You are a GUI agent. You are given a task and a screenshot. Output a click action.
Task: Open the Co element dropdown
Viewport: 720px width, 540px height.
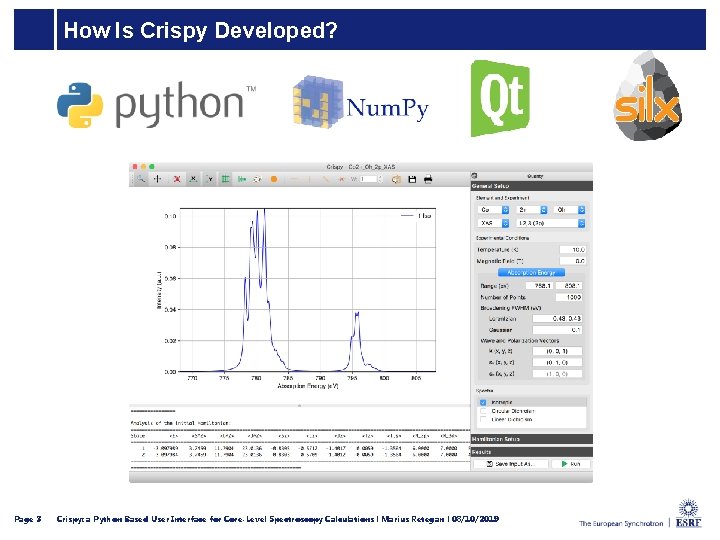[493, 209]
